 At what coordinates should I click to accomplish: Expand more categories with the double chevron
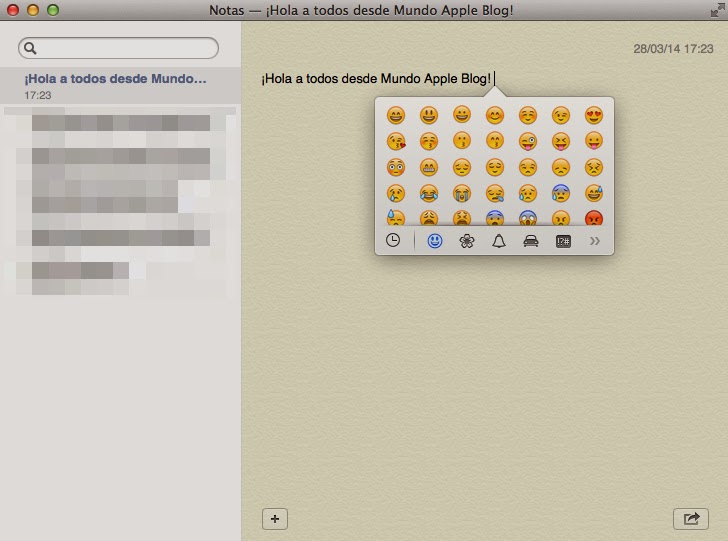click(x=595, y=241)
